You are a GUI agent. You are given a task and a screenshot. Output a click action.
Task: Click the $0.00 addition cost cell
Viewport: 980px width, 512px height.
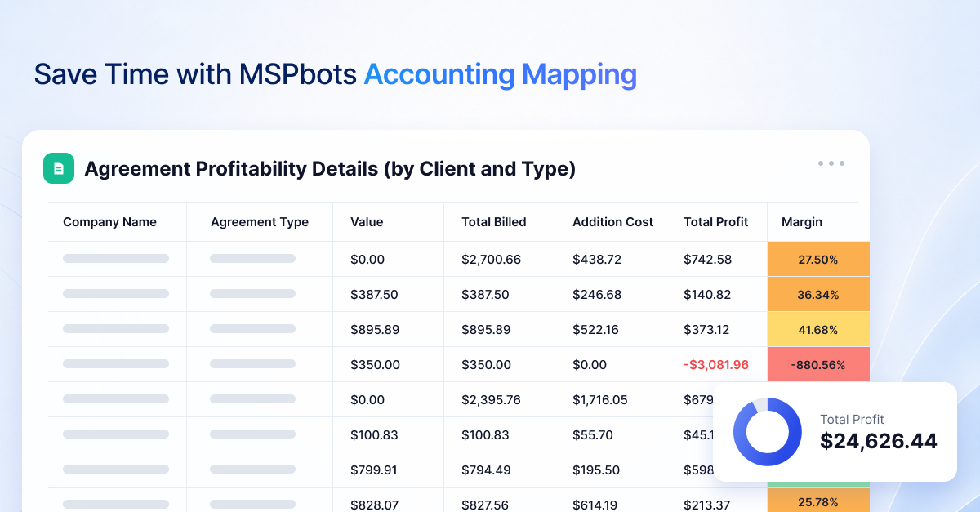pos(590,365)
